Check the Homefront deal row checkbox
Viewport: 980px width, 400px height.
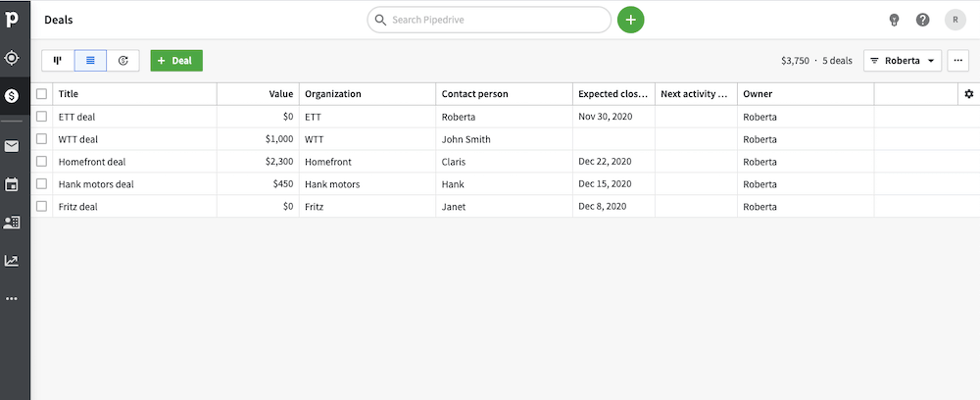coord(41,161)
